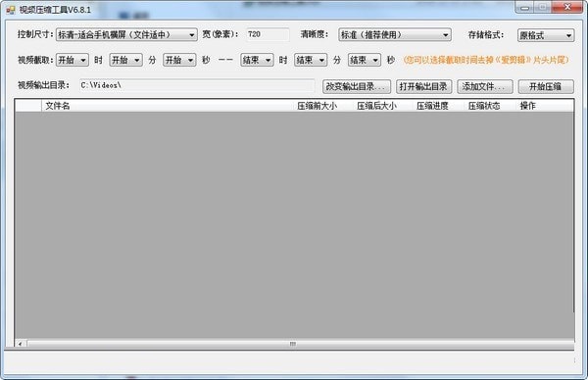The width and height of the screenshot is (588, 380).
Task: Click the 添加文件 button
Action: [x=485, y=86]
